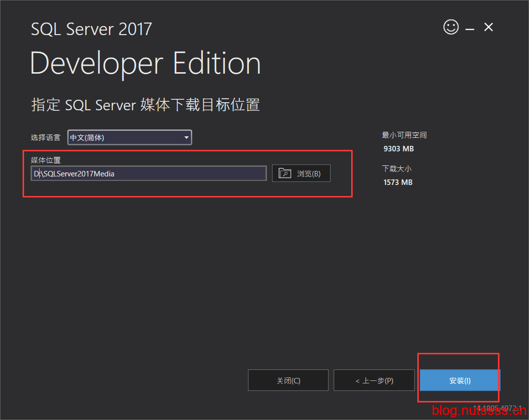
Task: Click the 安装(I) install button
Action: [x=459, y=380]
